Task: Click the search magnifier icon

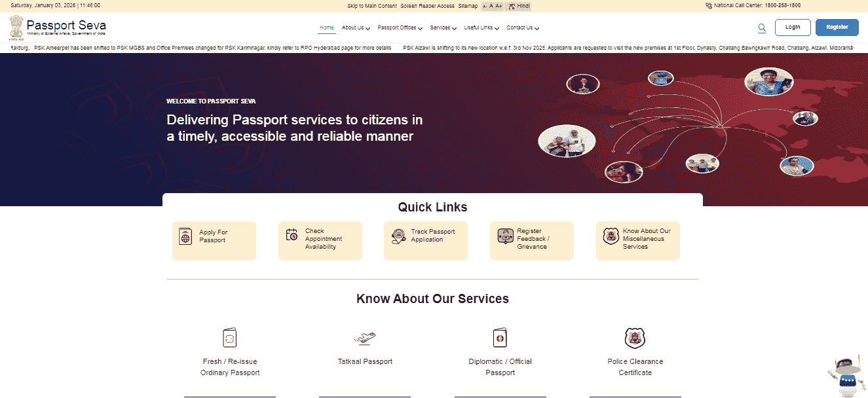Action: pyautogui.click(x=762, y=27)
